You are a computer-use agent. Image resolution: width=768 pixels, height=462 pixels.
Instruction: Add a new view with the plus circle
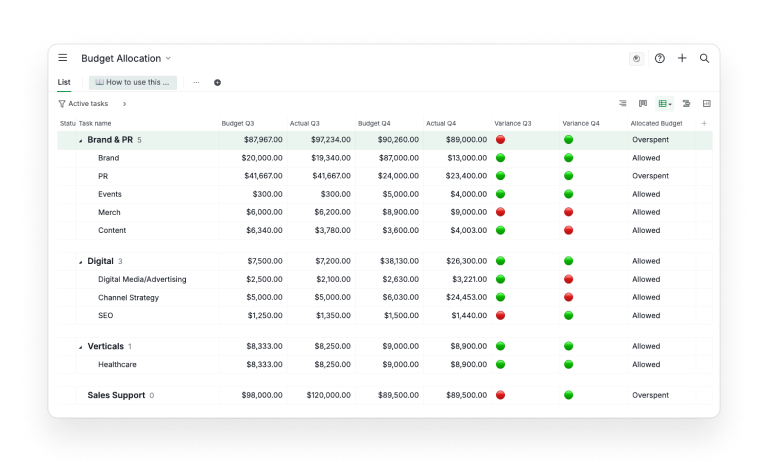217,82
